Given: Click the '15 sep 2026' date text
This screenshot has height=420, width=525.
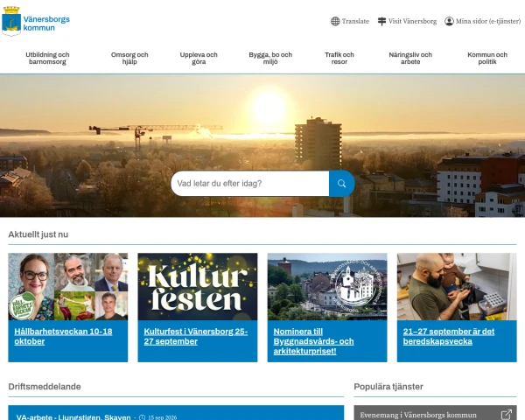Looking at the screenshot, I should (x=163, y=417).
